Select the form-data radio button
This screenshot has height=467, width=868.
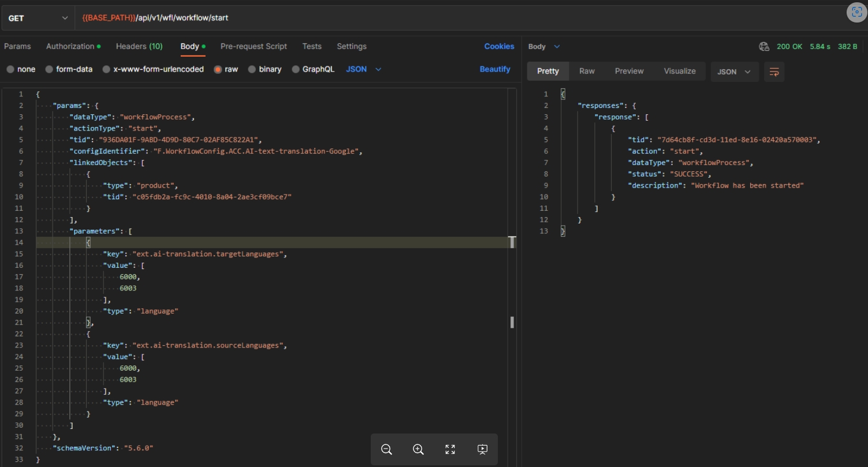pyautogui.click(x=50, y=69)
